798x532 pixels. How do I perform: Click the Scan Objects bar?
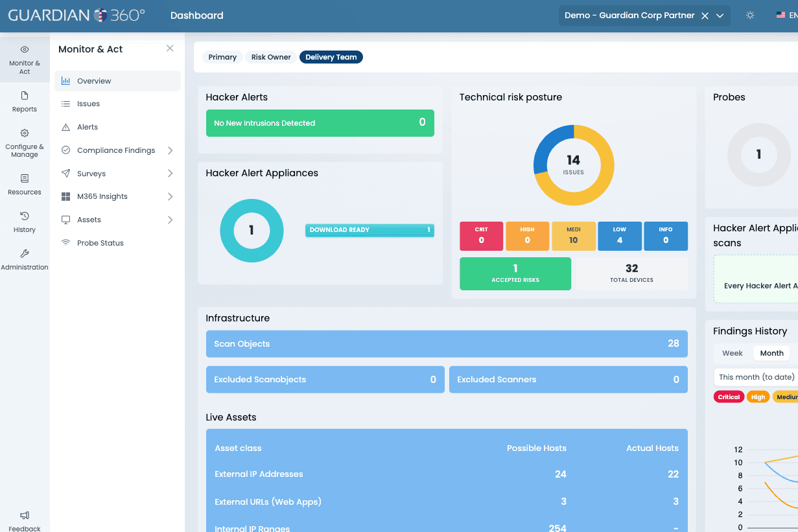point(447,344)
